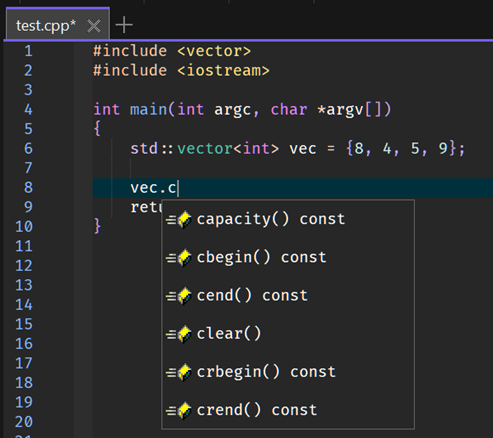Click line number 6 in the gutter
The height and width of the screenshot is (438, 493).
[28, 149]
